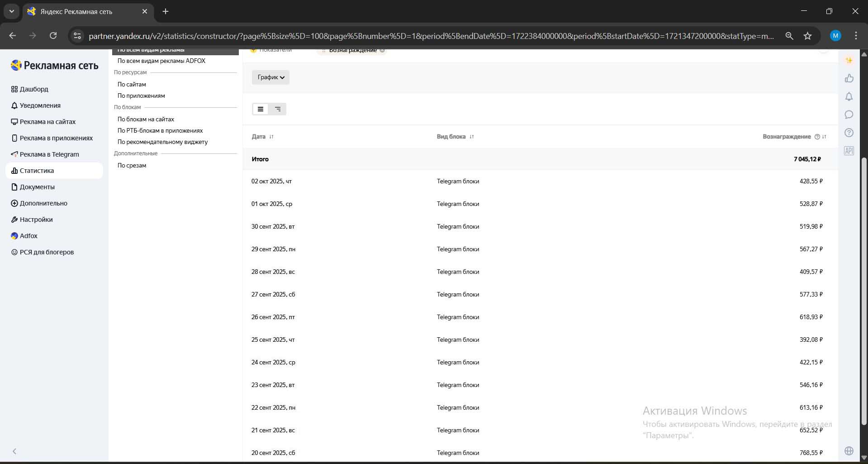This screenshot has height=464, width=868.
Task: Click the page vertical scrollbar thumb
Action: (863, 290)
